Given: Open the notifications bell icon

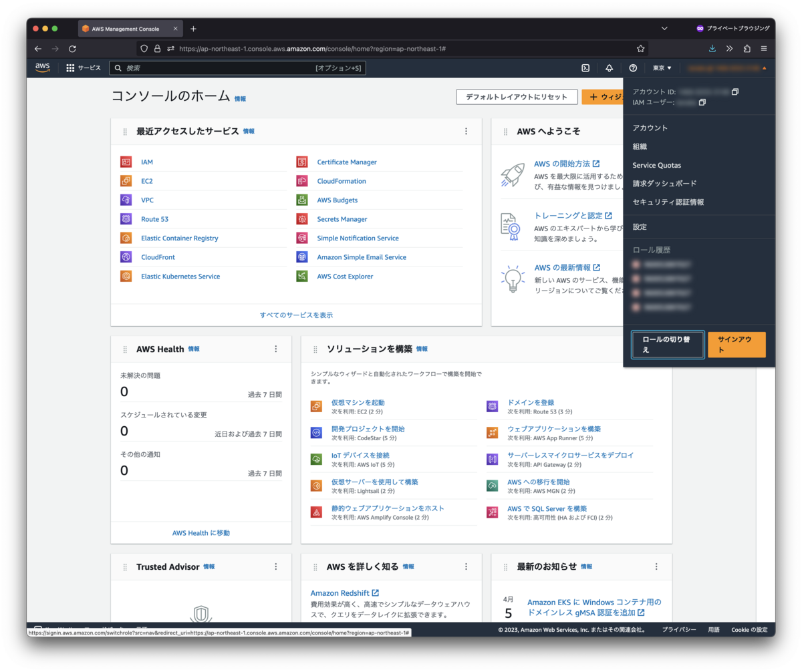Looking at the screenshot, I should [609, 68].
